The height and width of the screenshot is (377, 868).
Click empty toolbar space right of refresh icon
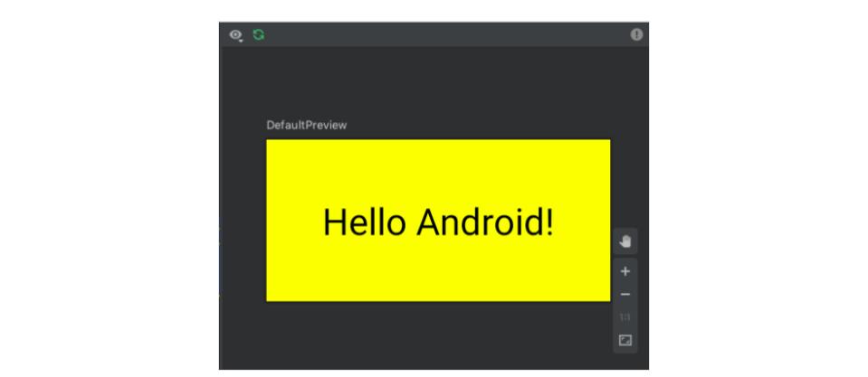[x=434, y=34]
